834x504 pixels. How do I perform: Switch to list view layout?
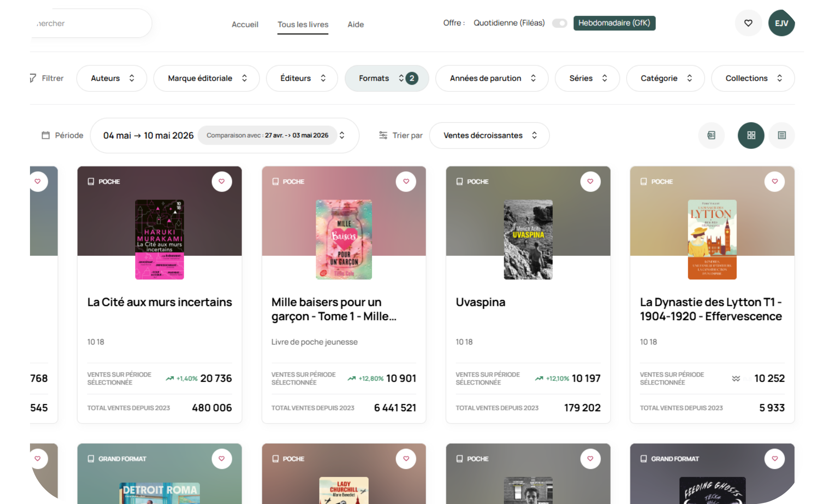click(782, 135)
